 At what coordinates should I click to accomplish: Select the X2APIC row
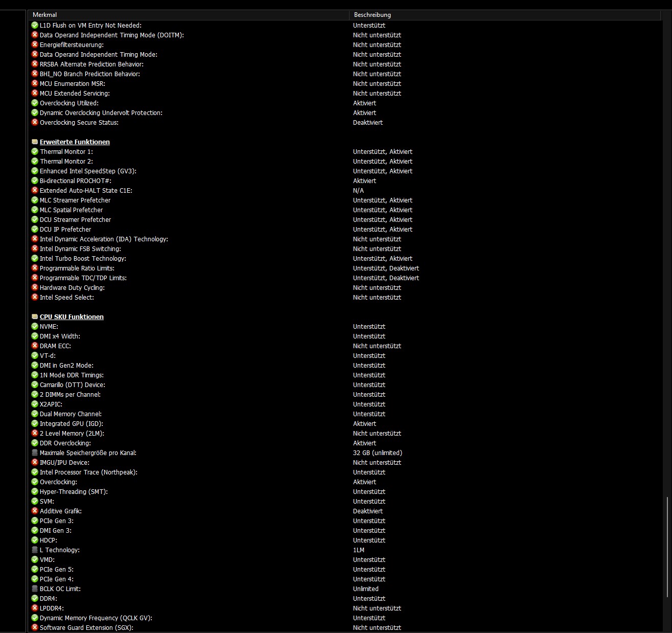(345, 404)
